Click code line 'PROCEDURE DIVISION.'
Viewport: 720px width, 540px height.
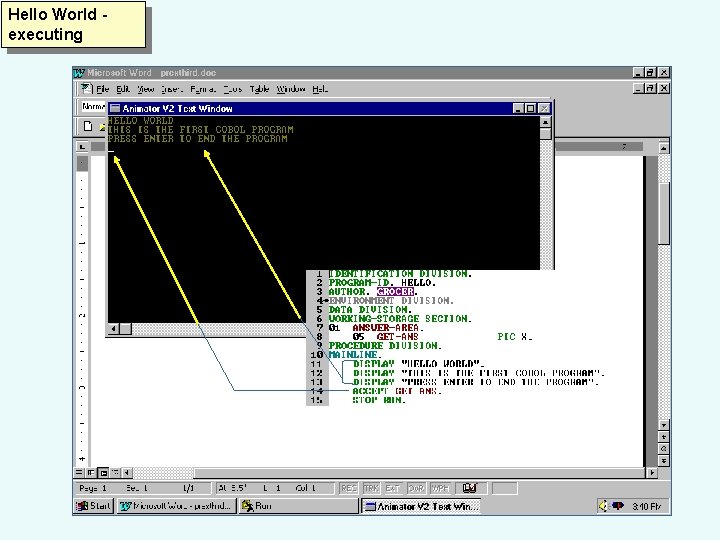click(x=385, y=345)
